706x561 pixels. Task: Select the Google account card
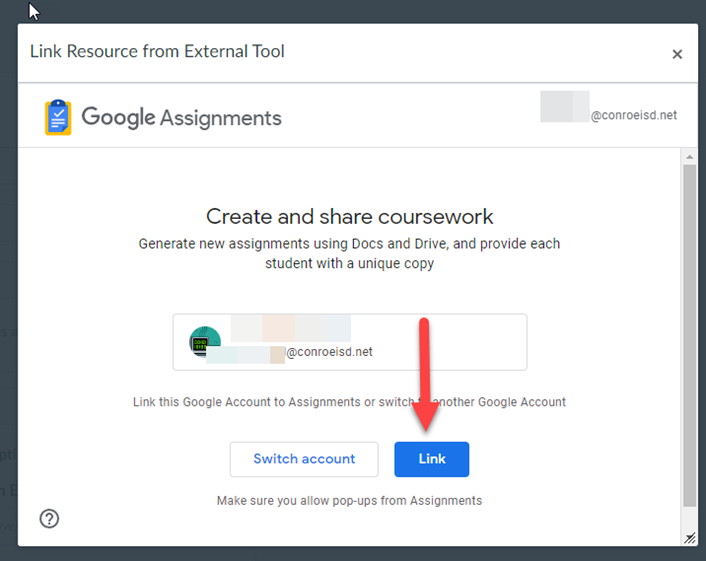[x=349, y=342]
